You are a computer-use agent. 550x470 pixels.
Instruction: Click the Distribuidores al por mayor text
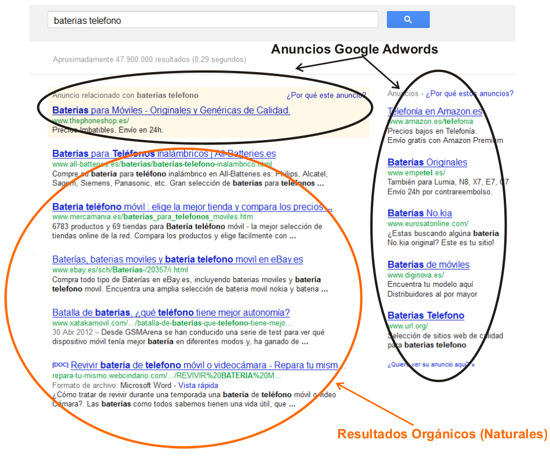point(432,294)
